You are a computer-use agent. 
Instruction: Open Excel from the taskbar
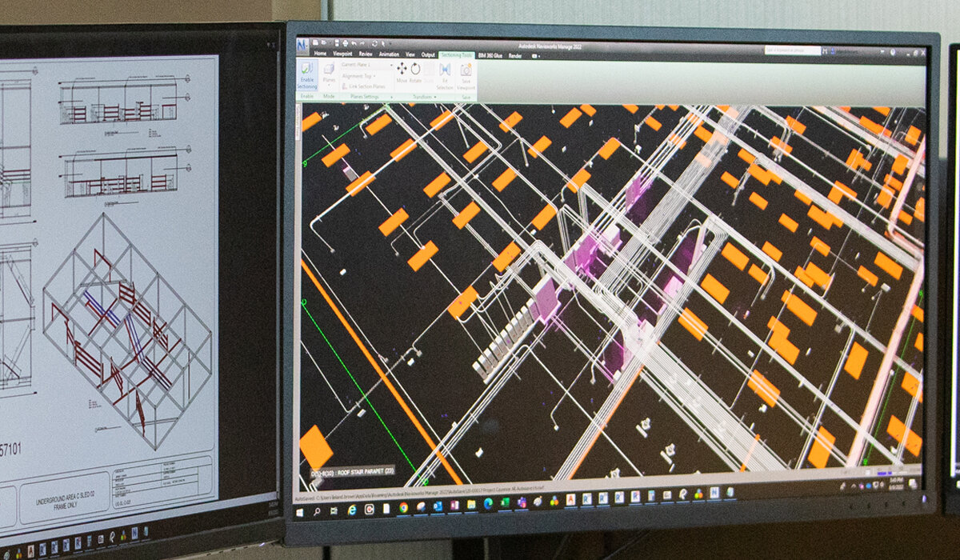[505, 502]
